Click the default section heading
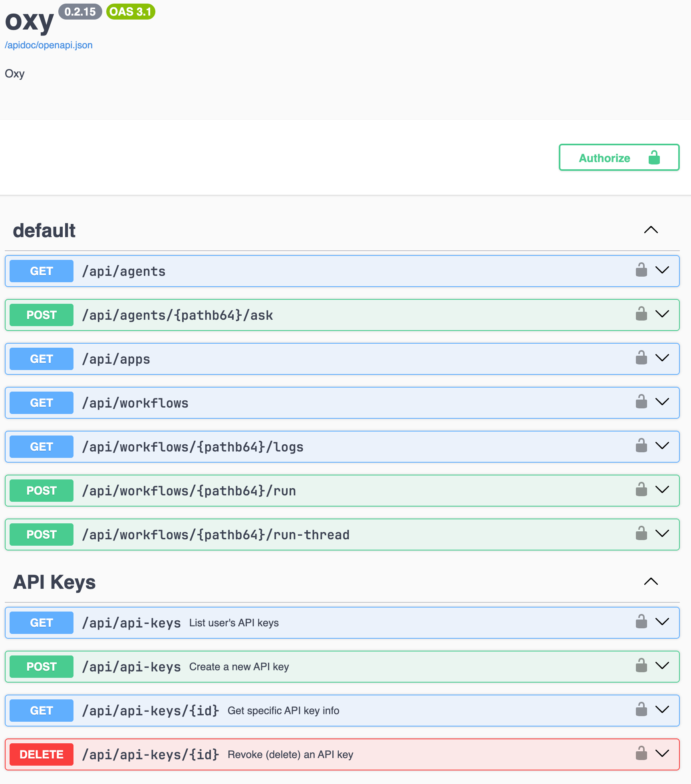The height and width of the screenshot is (784, 691). point(44,231)
